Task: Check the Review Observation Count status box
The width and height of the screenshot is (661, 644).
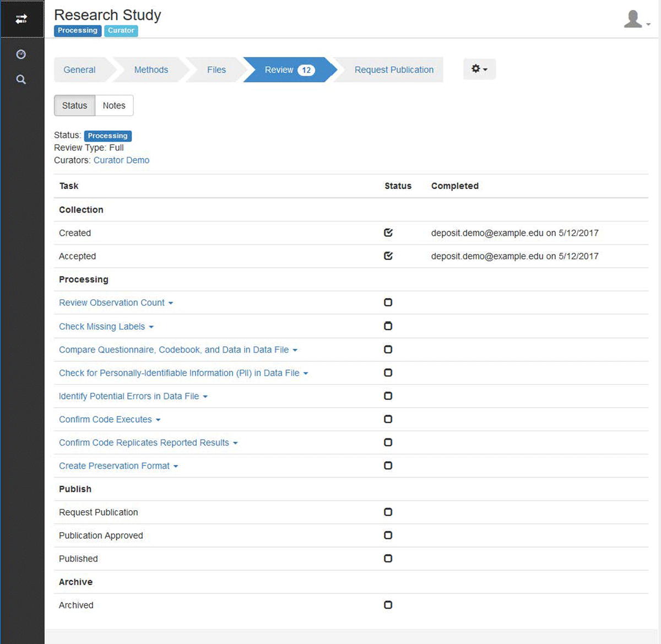Action: coord(388,302)
